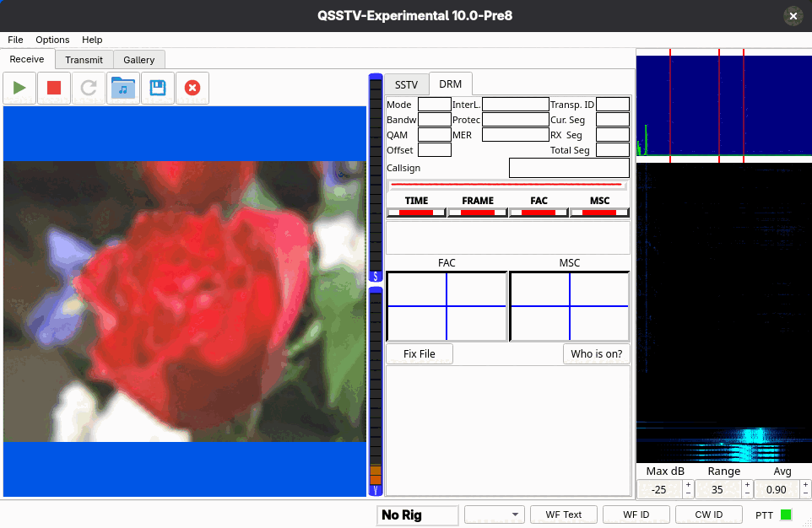Click the grey resync arrow icon
The image size is (812, 528).
click(89, 88)
